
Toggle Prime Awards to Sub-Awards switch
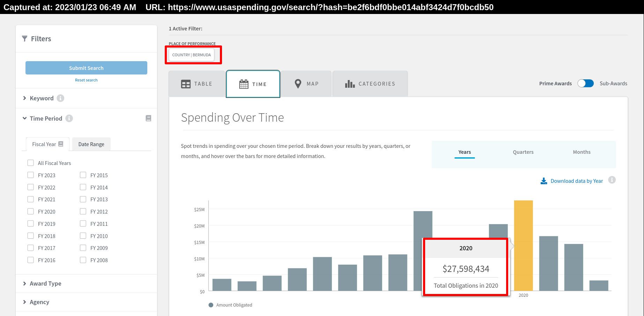pos(585,83)
